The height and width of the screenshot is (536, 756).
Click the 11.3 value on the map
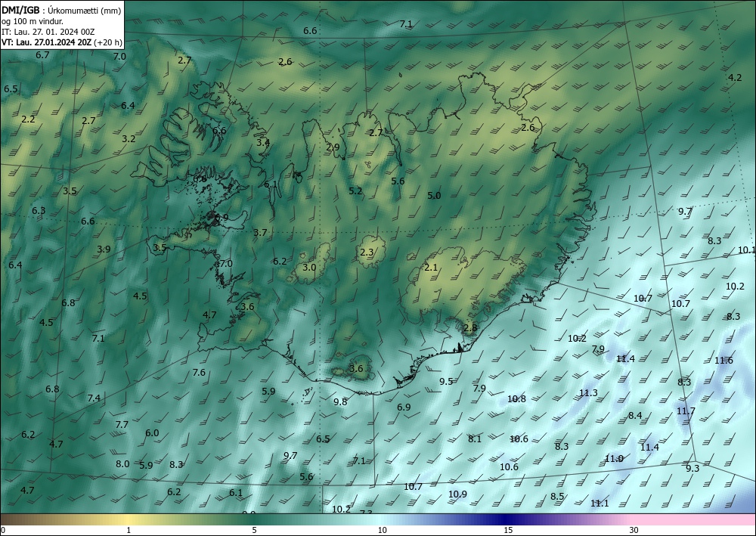pyautogui.click(x=588, y=393)
